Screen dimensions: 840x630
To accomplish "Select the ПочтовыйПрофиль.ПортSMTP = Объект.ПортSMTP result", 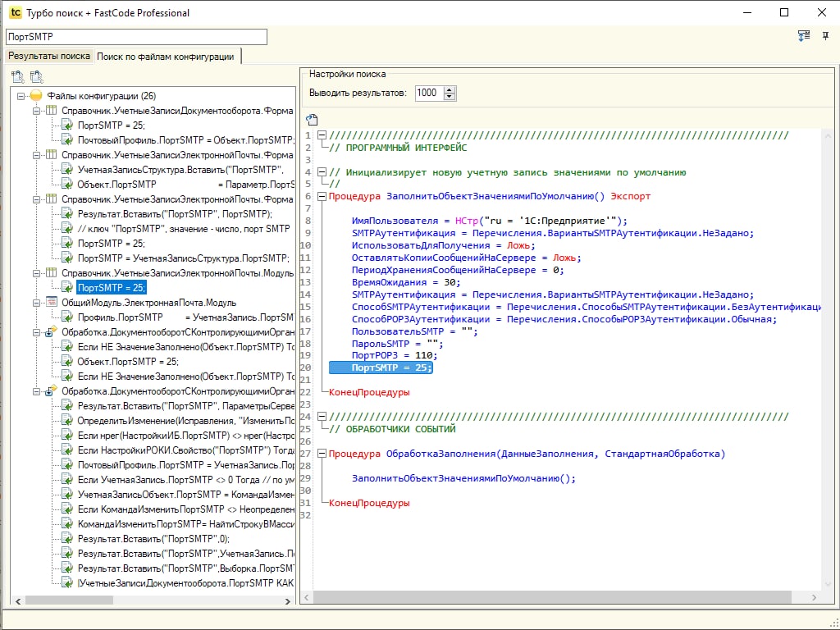I will point(185,140).
